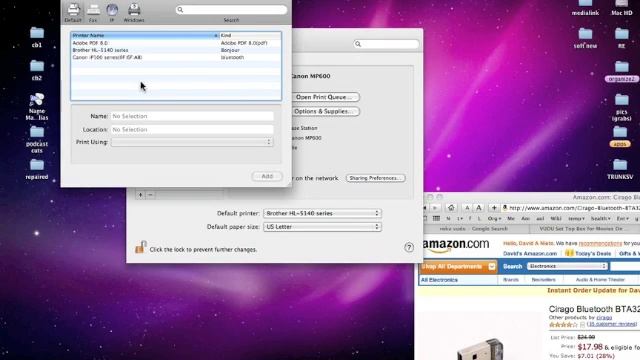Select the Canon iP100 series Bluetooth row
The width and height of the screenshot is (640, 360).
tap(176, 58)
